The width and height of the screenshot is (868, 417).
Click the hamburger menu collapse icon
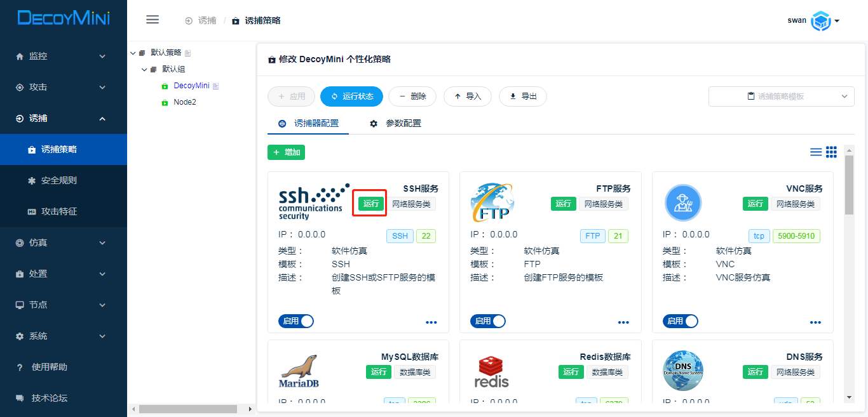pos(153,20)
